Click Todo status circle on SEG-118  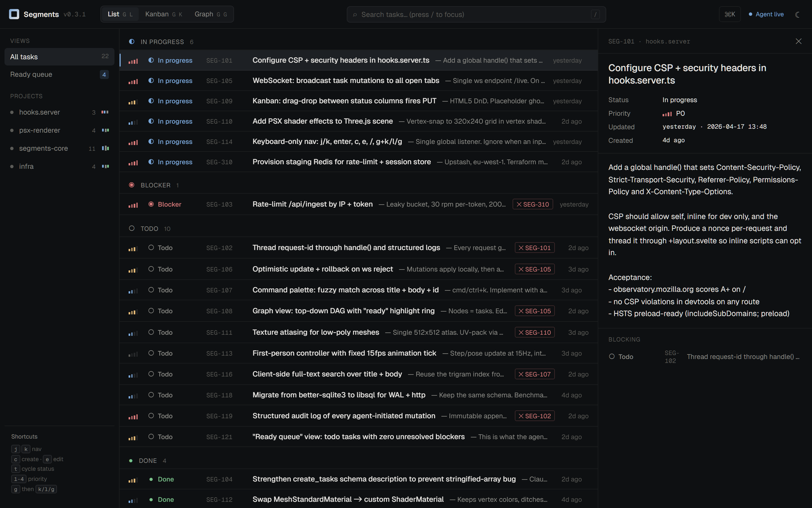pos(151,395)
